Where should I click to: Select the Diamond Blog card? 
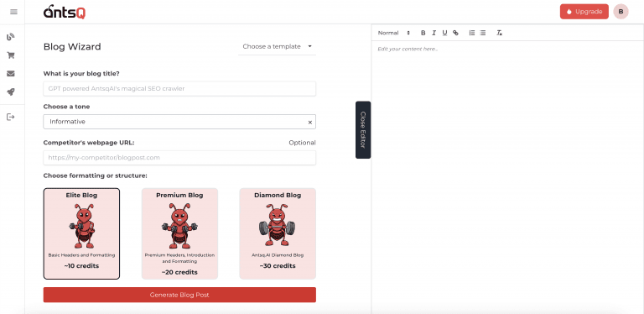pos(278,233)
